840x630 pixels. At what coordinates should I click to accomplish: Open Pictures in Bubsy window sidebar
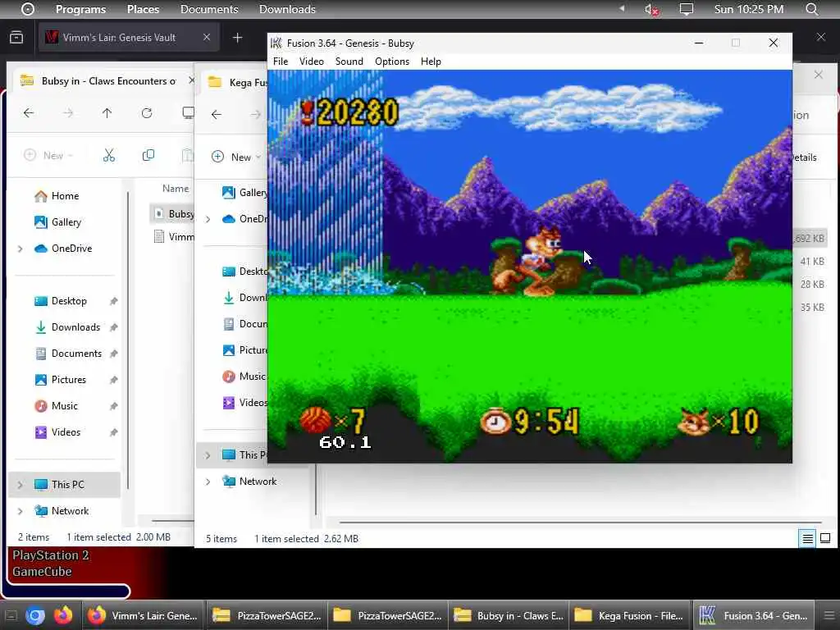point(68,380)
